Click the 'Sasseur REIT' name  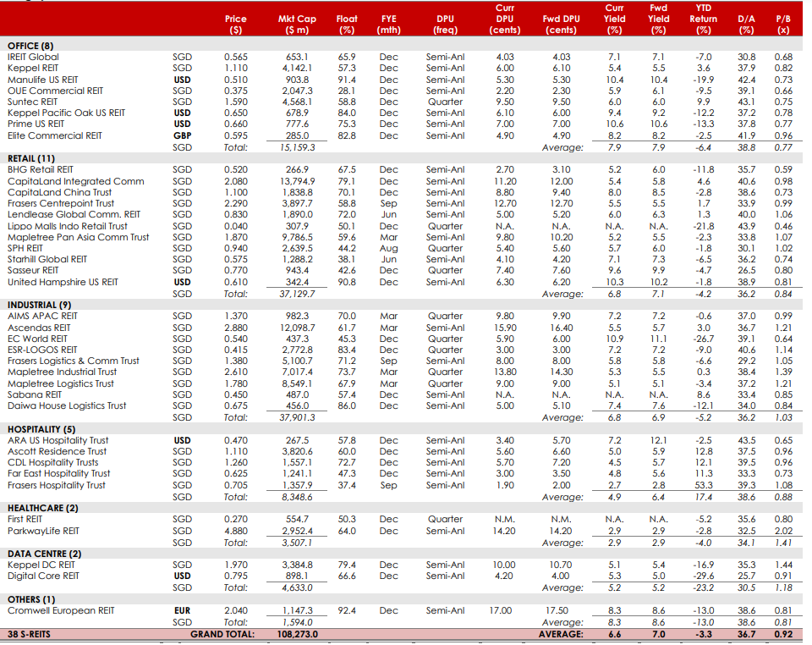click(33, 270)
